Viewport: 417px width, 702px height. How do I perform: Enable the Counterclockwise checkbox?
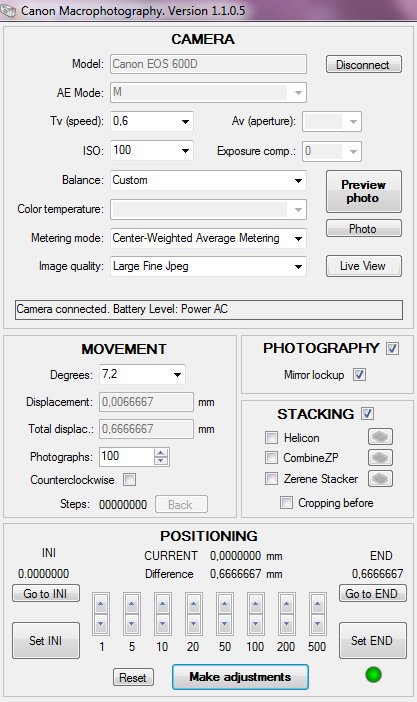click(x=129, y=479)
